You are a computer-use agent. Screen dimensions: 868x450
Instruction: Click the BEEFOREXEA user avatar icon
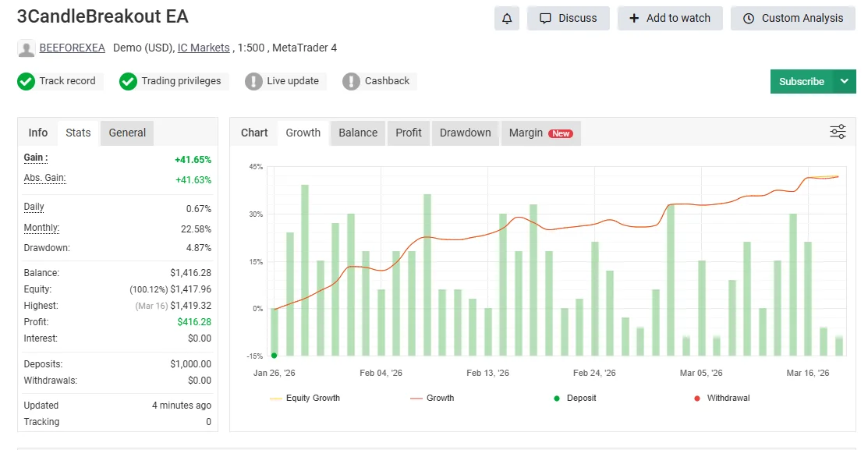click(x=26, y=48)
